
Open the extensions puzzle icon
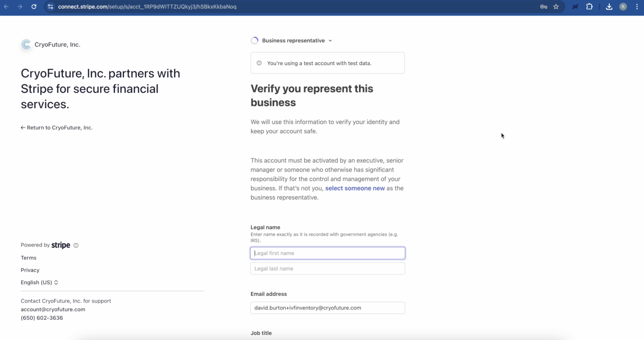589,7
